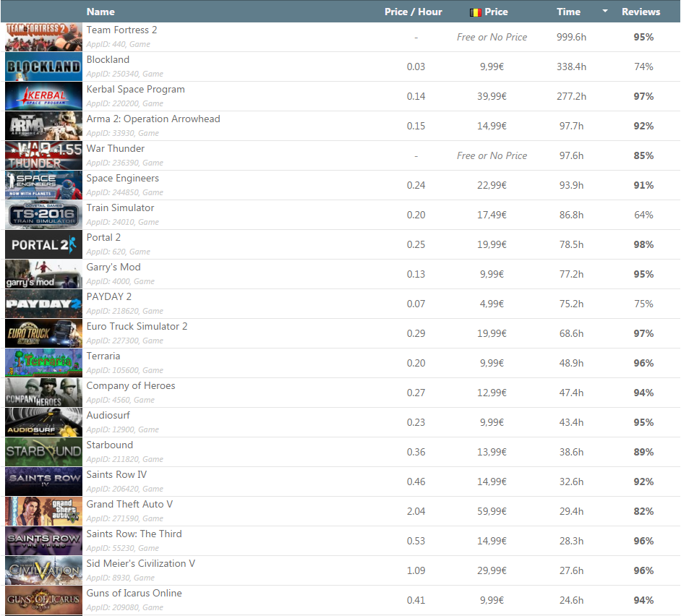The width and height of the screenshot is (681, 616).
Task: Open the Arma 2: Operation Arrowhead link
Action: point(153,119)
